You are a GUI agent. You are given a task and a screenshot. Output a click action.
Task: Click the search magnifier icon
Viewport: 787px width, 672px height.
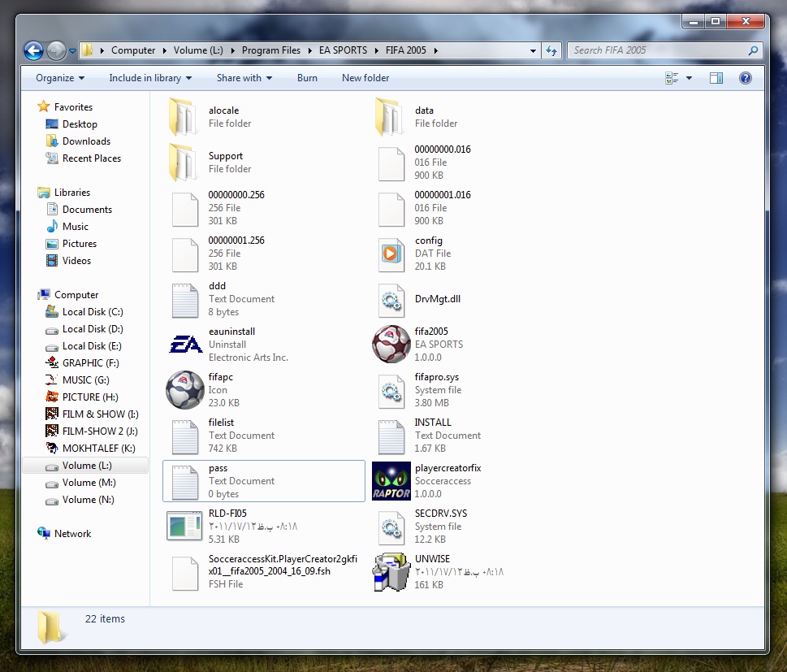pos(753,50)
